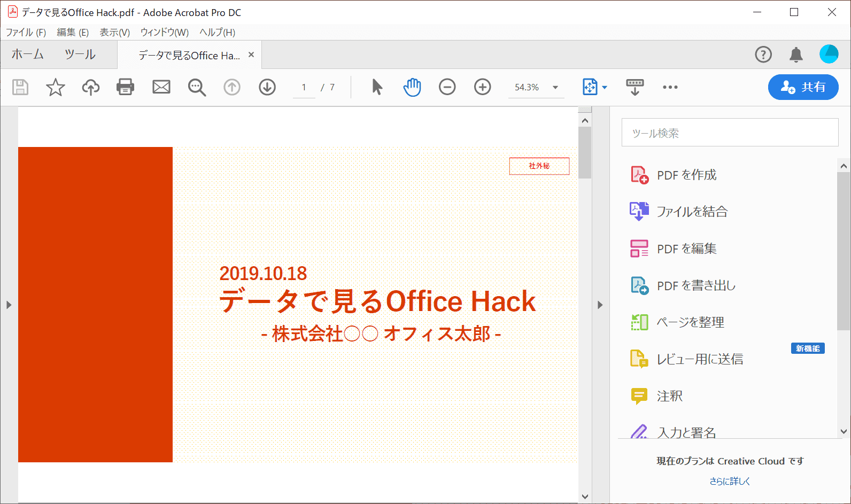Image resolution: width=851 pixels, height=504 pixels.
Task: Open ファイル (F) menu
Action: click(x=26, y=32)
